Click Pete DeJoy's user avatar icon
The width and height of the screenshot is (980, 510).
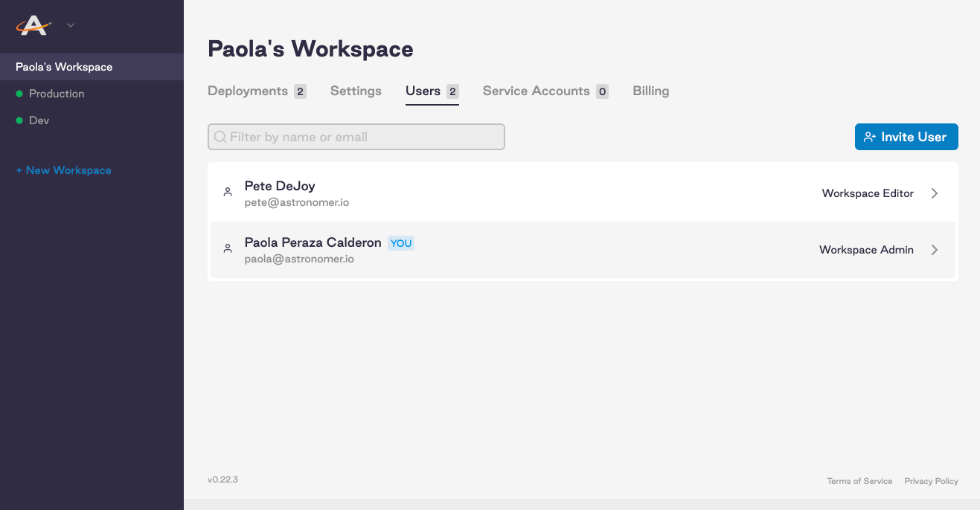pos(227,192)
